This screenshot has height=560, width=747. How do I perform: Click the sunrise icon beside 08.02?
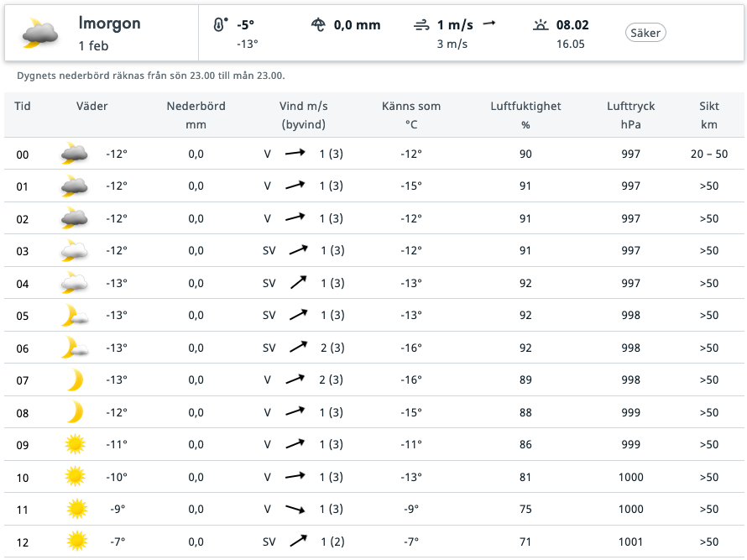(x=541, y=25)
